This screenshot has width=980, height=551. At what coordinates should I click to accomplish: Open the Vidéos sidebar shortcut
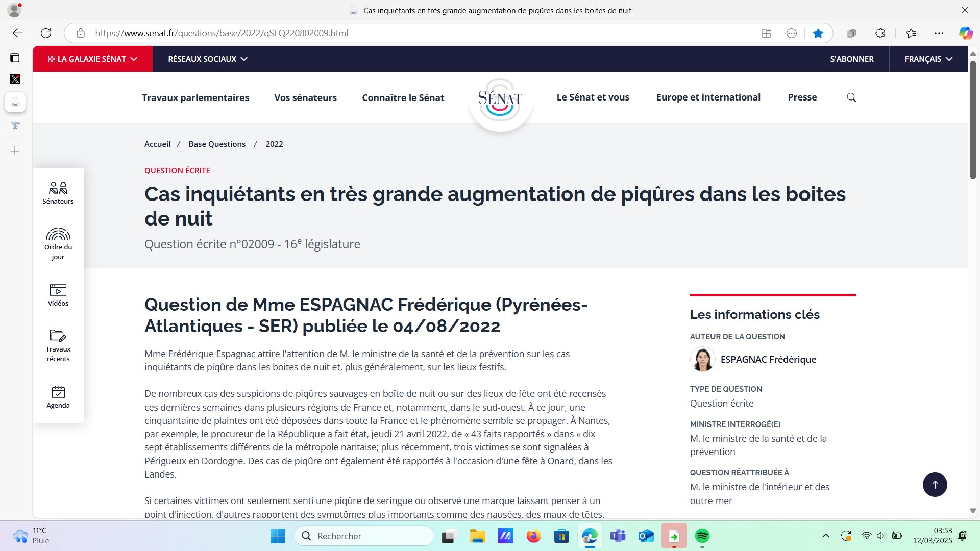click(58, 294)
